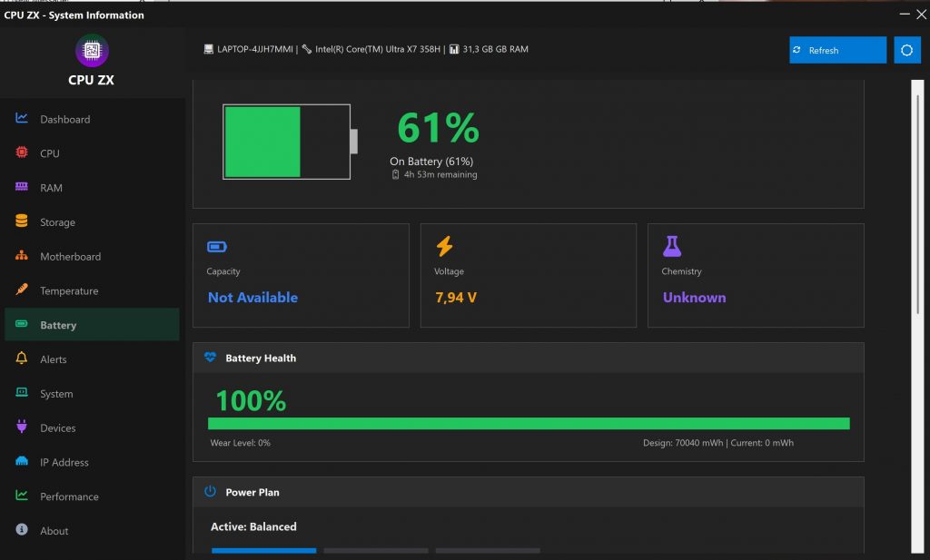Click the Devices plug icon
This screenshot has height=560, width=930.
pos(22,427)
